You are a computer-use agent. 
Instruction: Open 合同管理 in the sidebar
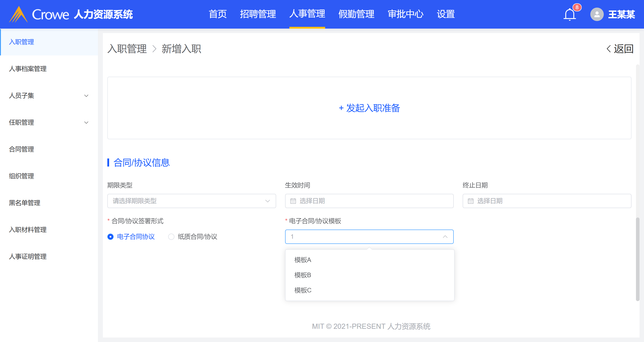pos(21,149)
